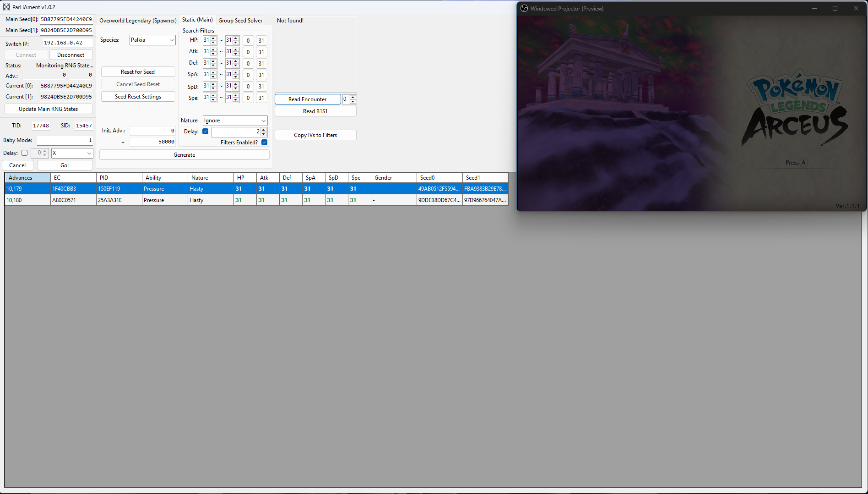Decrease the Def maximum IV spinner
Screen dimensions: 868x494
[236, 66]
